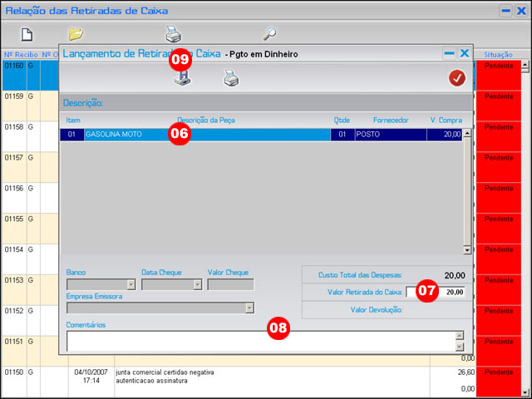Click the red checkmark confirm icon
Viewport: 532px width, 399px height.
coord(456,78)
